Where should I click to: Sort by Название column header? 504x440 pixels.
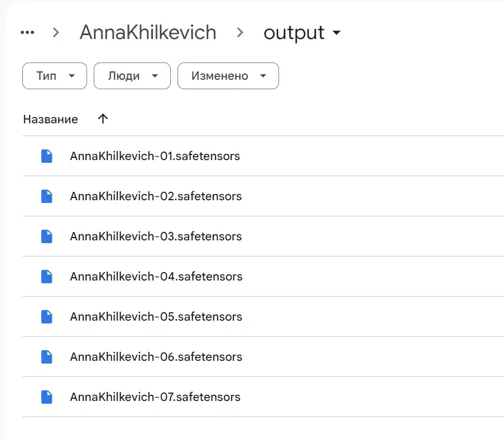click(x=50, y=119)
